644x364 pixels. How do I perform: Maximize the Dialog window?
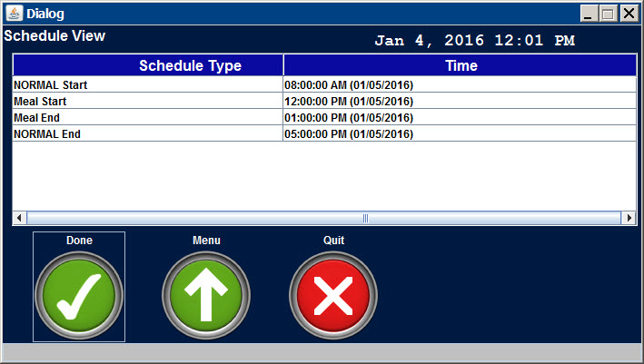click(x=608, y=14)
